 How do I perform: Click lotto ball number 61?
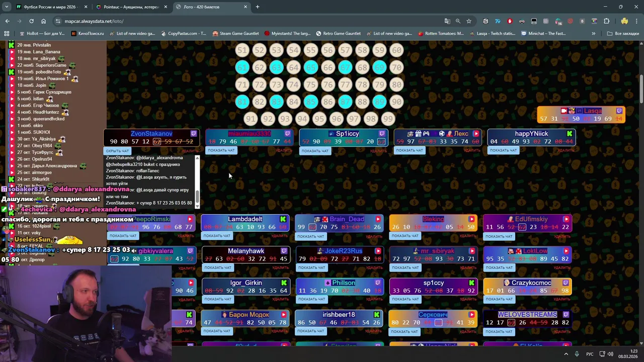click(243, 67)
